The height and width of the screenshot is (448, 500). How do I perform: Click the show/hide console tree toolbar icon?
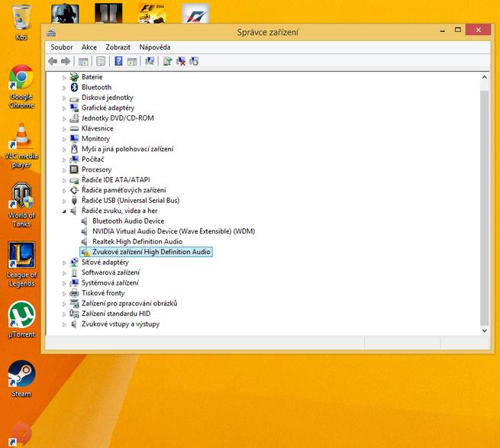[x=83, y=61]
